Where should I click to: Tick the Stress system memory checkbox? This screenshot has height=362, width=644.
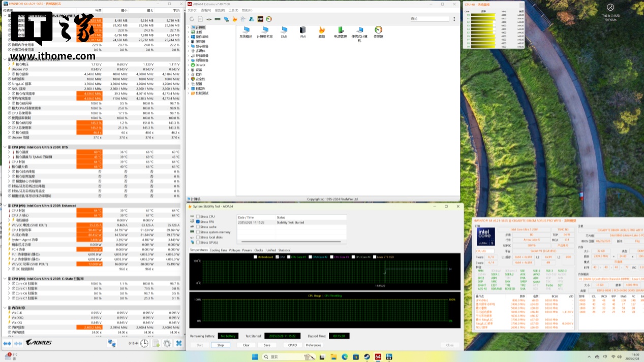[x=198, y=232]
